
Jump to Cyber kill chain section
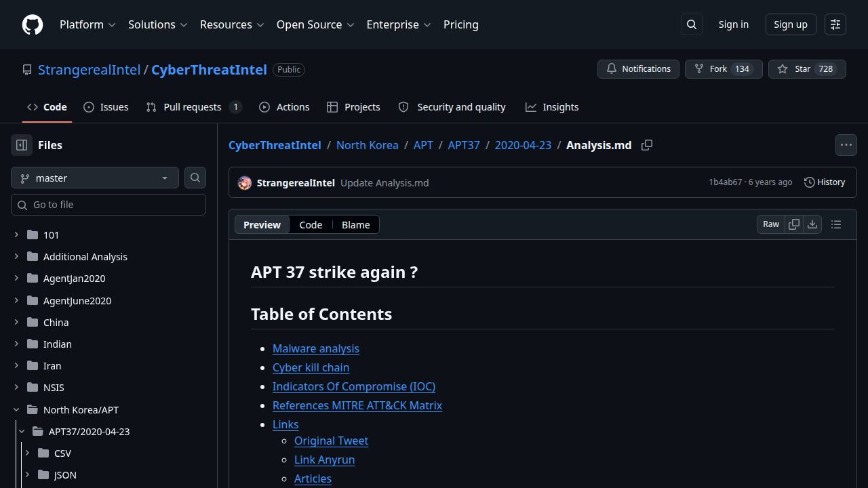click(311, 367)
